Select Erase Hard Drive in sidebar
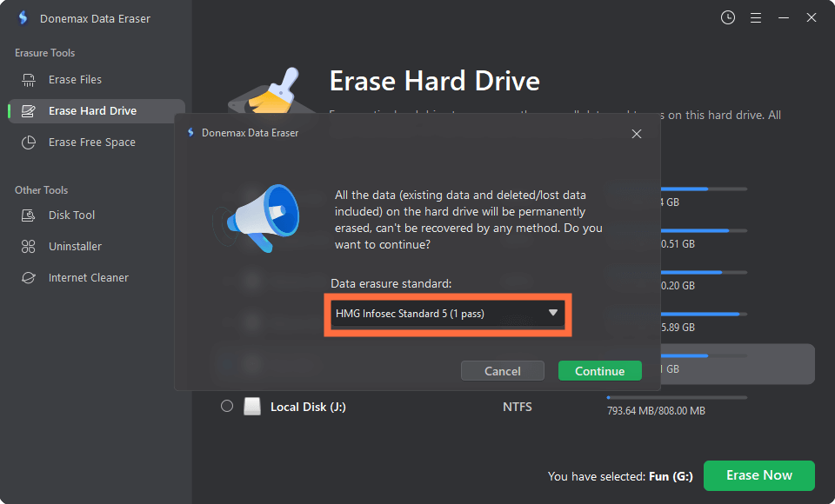835x504 pixels. [97, 110]
